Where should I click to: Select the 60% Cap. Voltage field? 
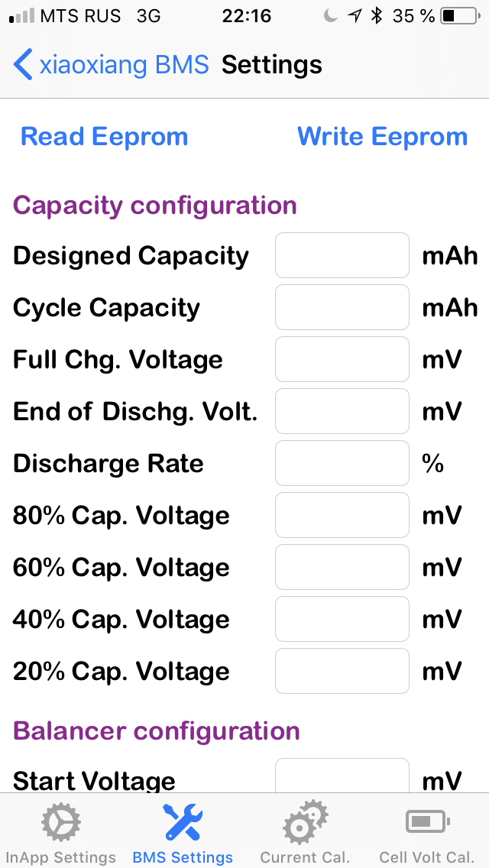342,567
